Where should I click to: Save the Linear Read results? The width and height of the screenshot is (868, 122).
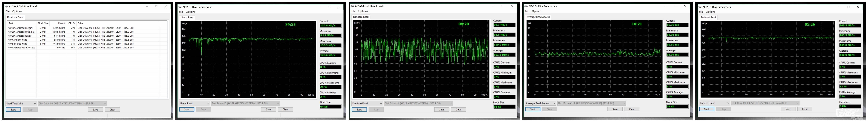[269, 109]
